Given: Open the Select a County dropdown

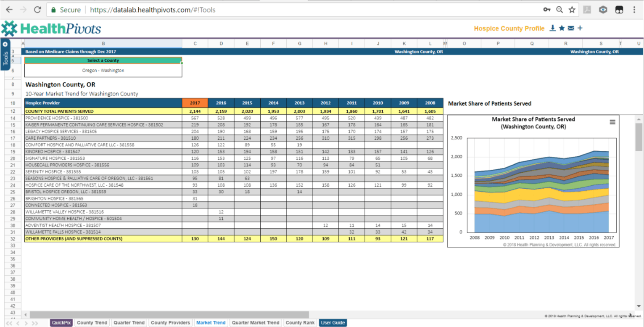Looking at the screenshot, I should [103, 61].
